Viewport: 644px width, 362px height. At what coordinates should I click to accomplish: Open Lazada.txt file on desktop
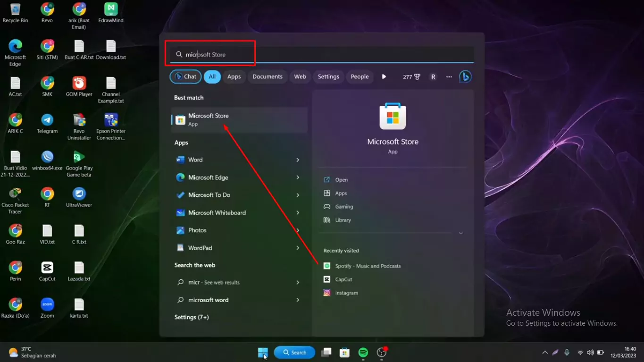click(x=79, y=271)
